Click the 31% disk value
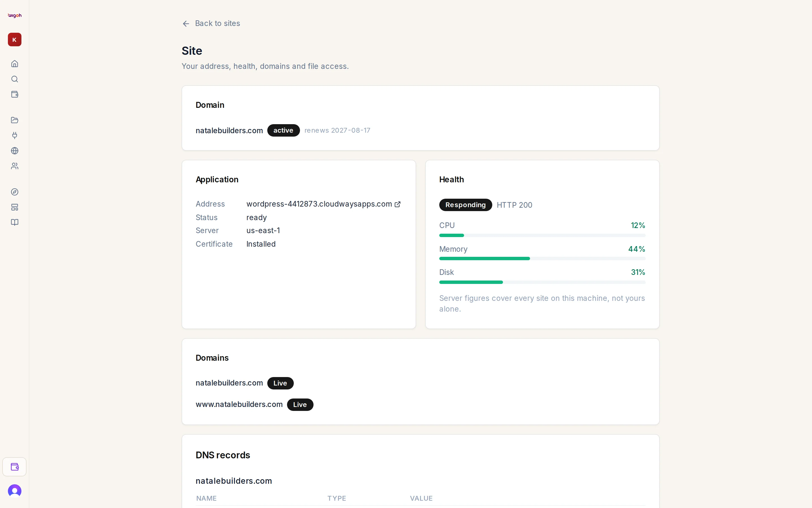812x508 pixels. (x=638, y=272)
